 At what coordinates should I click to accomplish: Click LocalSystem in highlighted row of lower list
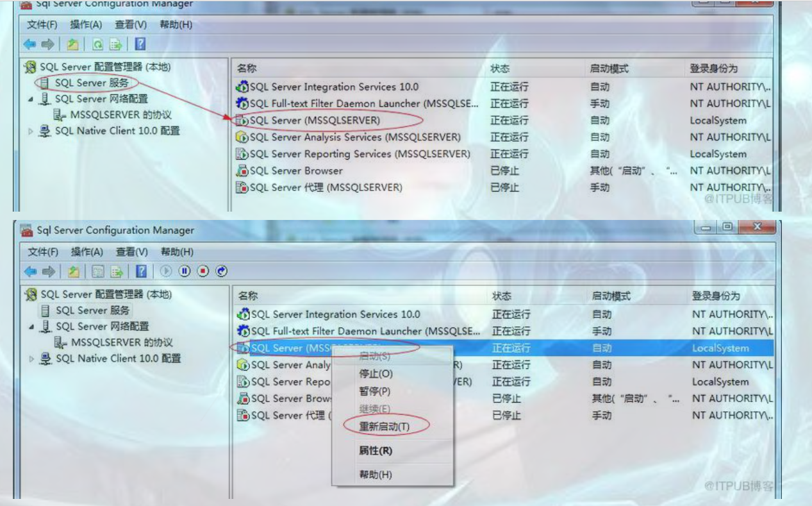point(720,348)
